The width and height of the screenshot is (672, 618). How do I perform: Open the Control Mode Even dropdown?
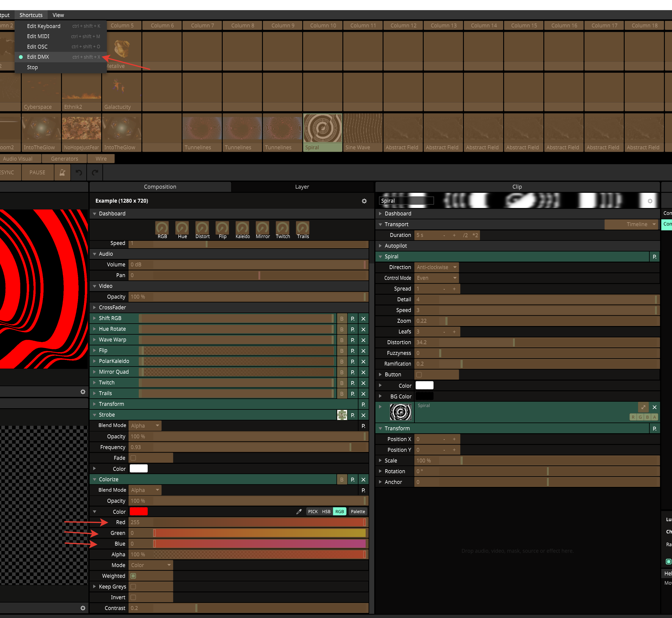[x=436, y=278]
